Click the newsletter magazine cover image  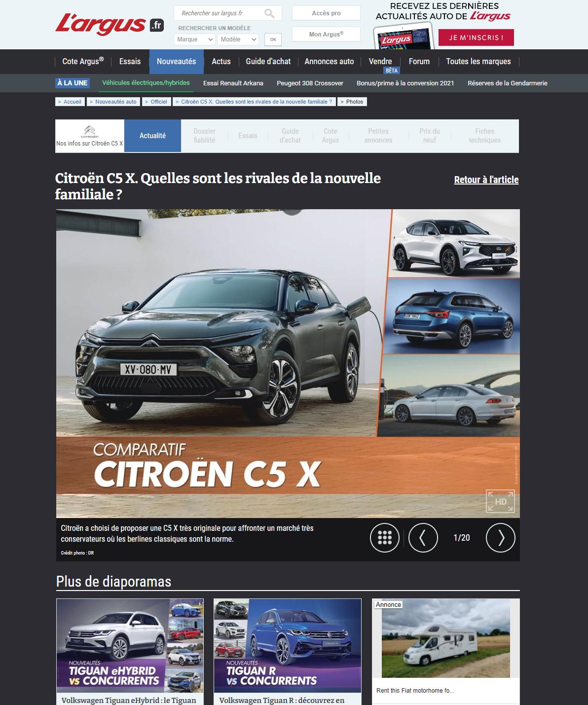tap(404, 37)
